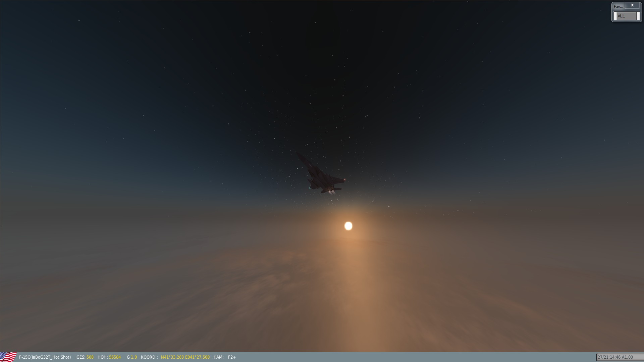This screenshot has height=362, width=644.
Task: Click the F-15C aircraft name label
Action: 45,357
